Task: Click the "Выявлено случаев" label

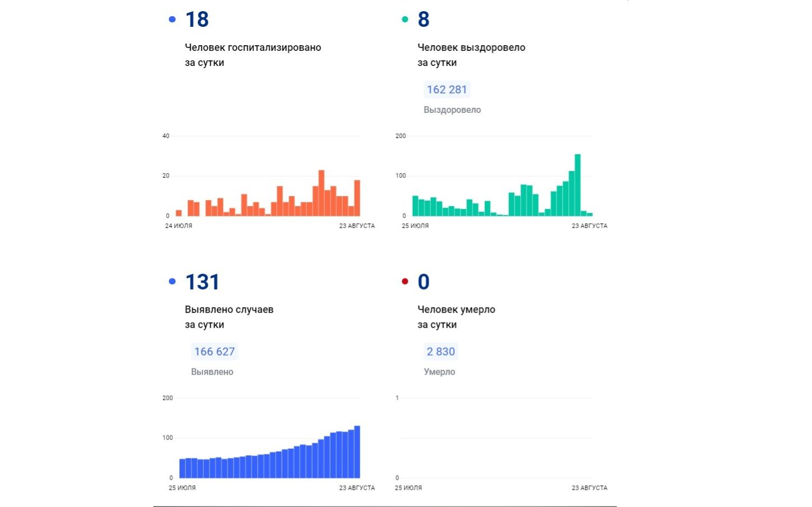Action: 229,310
